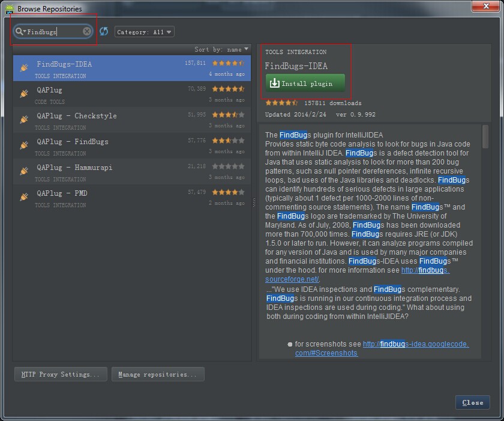The image size is (504, 421).
Task: Click the search magnifier icon dropdown
Action: point(20,31)
